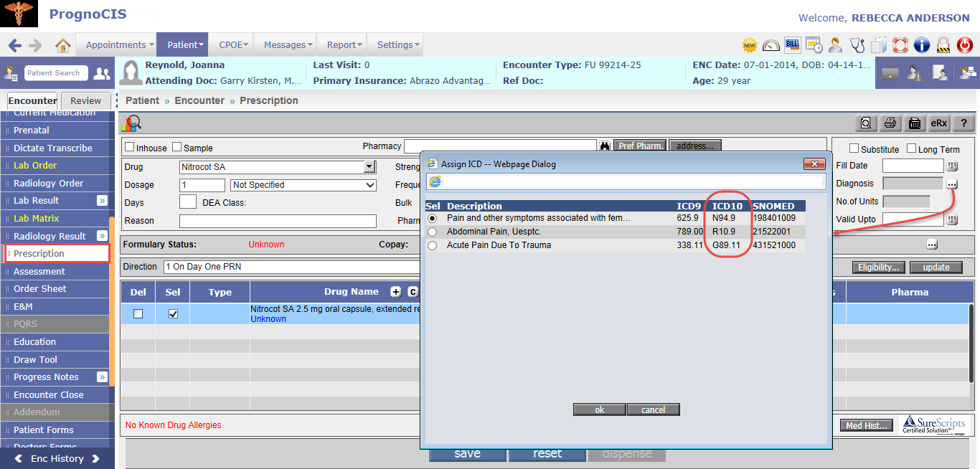Viewport: 980px width, 469px height.
Task: Open the Home page icon
Action: point(63,45)
